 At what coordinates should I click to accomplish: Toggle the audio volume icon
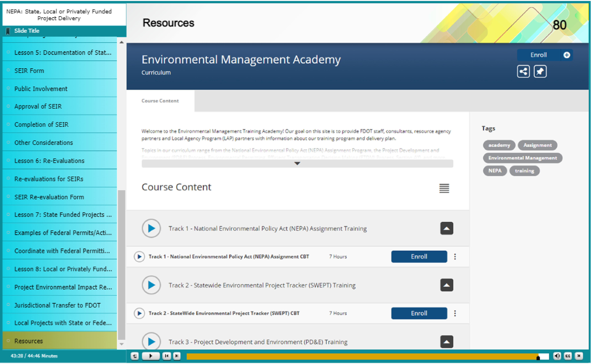pos(557,356)
